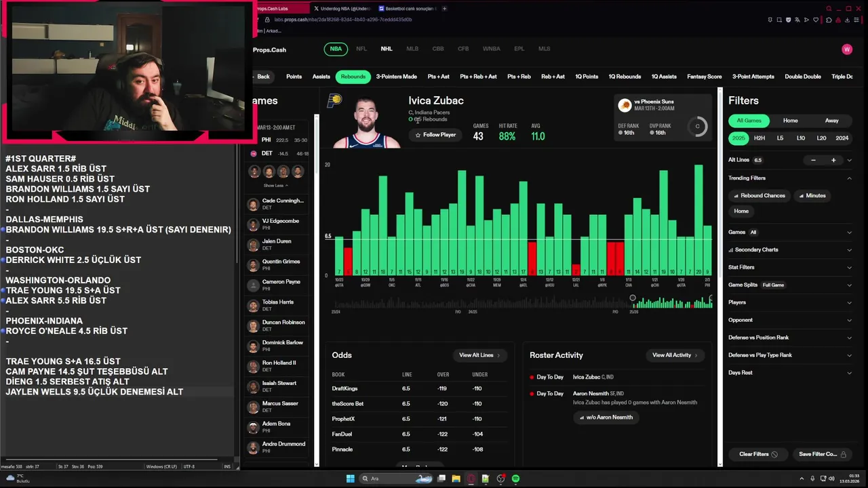The width and height of the screenshot is (868, 488).
Task: Click the Clear Filters button
Action: pyautogui.click(x=758, y=454)
